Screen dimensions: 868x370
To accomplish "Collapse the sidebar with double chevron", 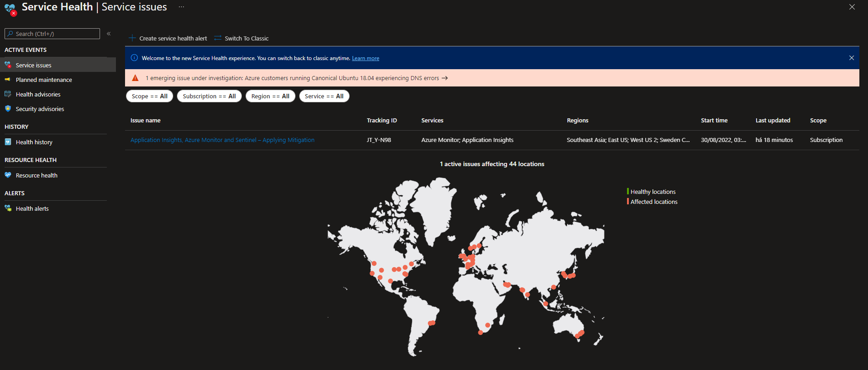I will click(x=109, y=34).
